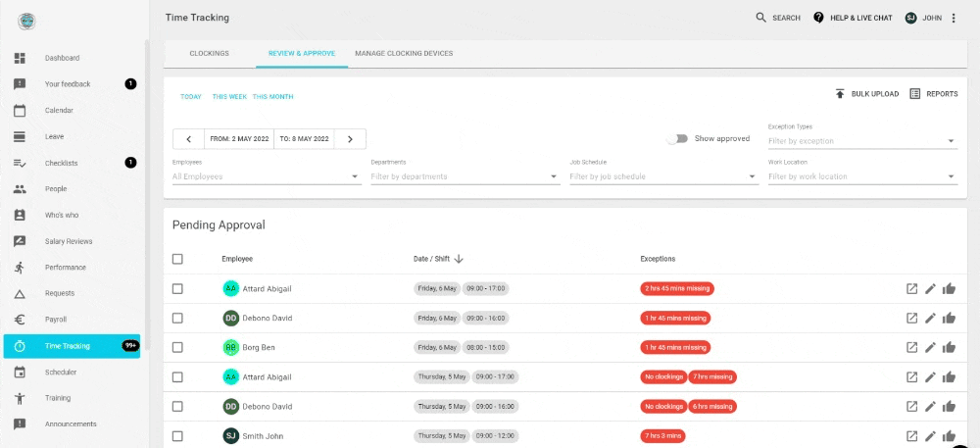
Task: Sort by Date / Shift arrow
Action: coord(459,259)
